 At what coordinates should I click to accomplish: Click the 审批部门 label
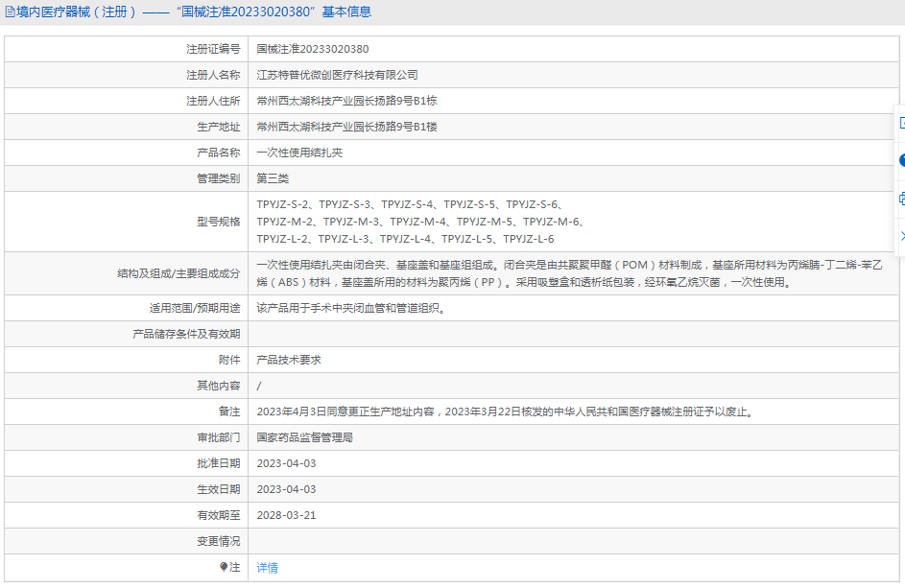coord(218,437)
